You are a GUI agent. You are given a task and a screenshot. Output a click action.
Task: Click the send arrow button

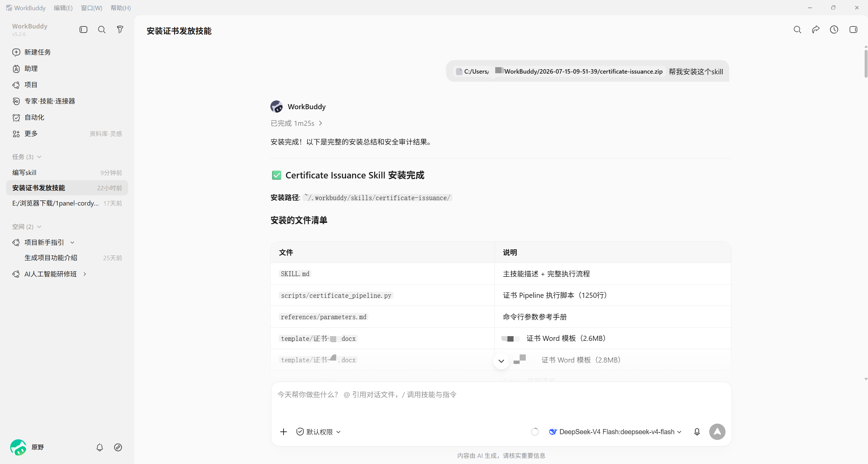(x=717, y=432)
